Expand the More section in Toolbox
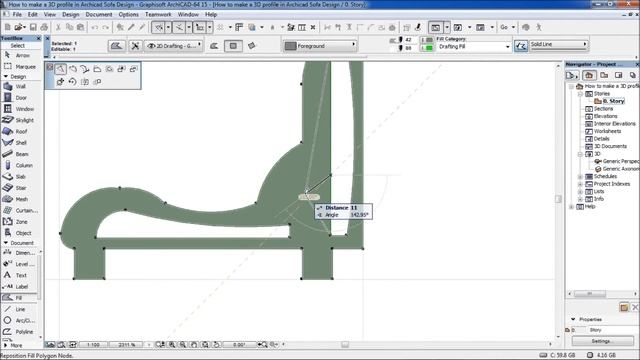This screenshot has height=360, width=640. [x=6, y=345]
